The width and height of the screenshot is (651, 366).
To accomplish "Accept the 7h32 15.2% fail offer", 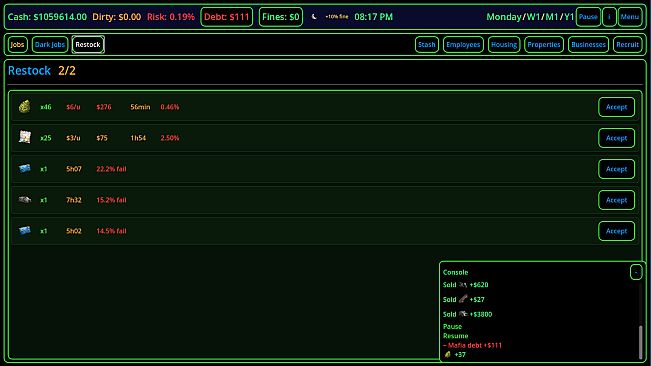I will click(617, 200).
